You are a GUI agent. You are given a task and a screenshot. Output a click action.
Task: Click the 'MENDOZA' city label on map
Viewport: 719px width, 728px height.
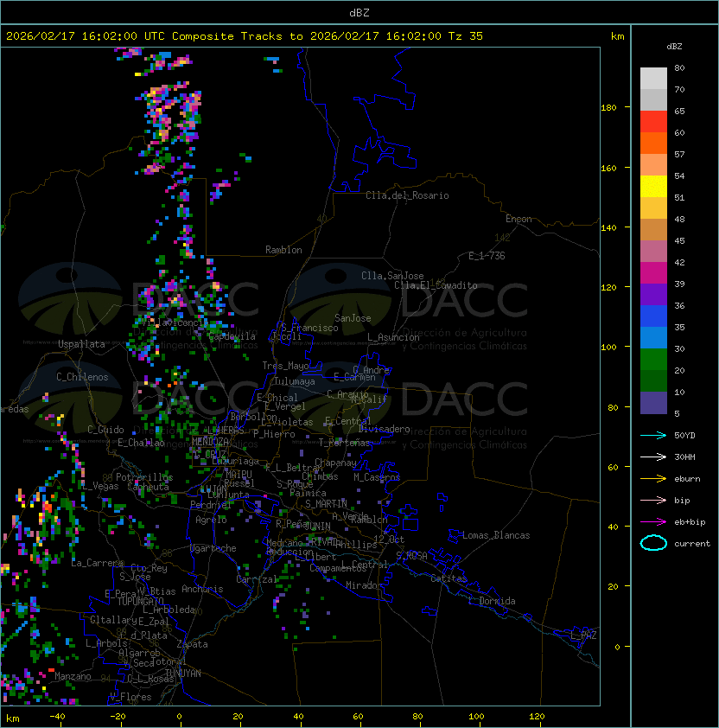point(210,441)
